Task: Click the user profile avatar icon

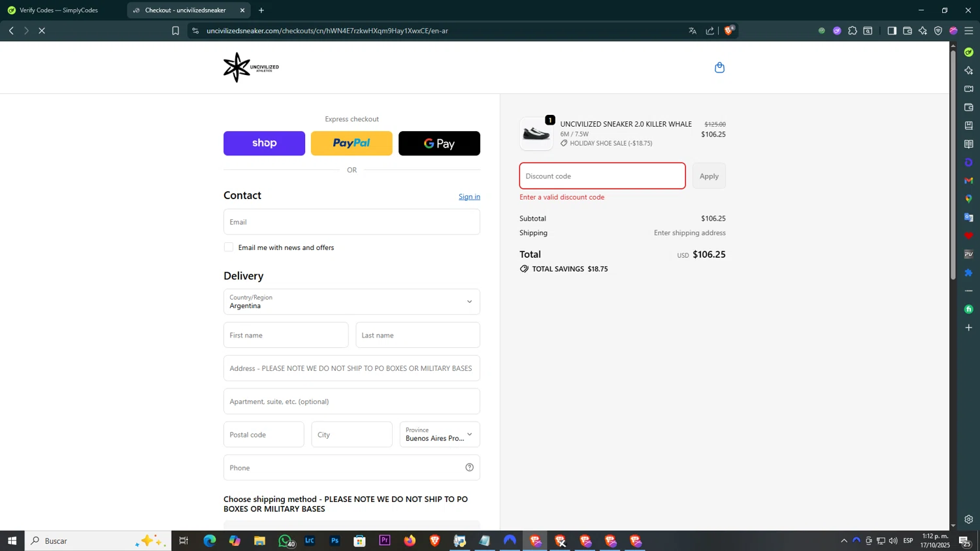Action: point(953,31)
